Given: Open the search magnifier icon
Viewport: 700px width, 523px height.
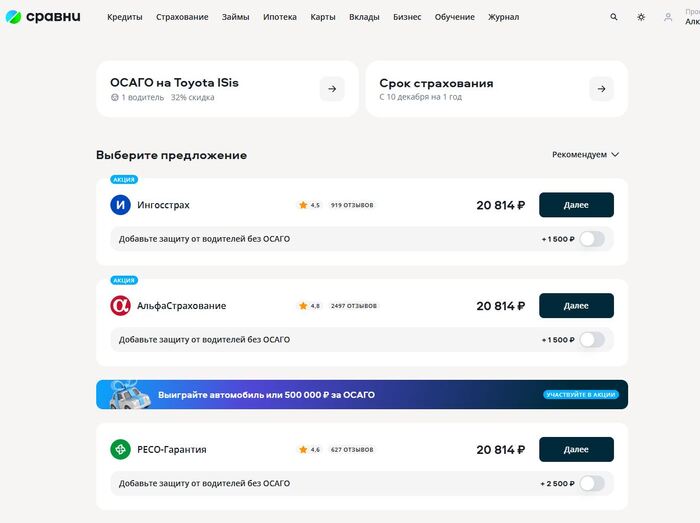Looking at the screenshot, I should pos(614,17).
